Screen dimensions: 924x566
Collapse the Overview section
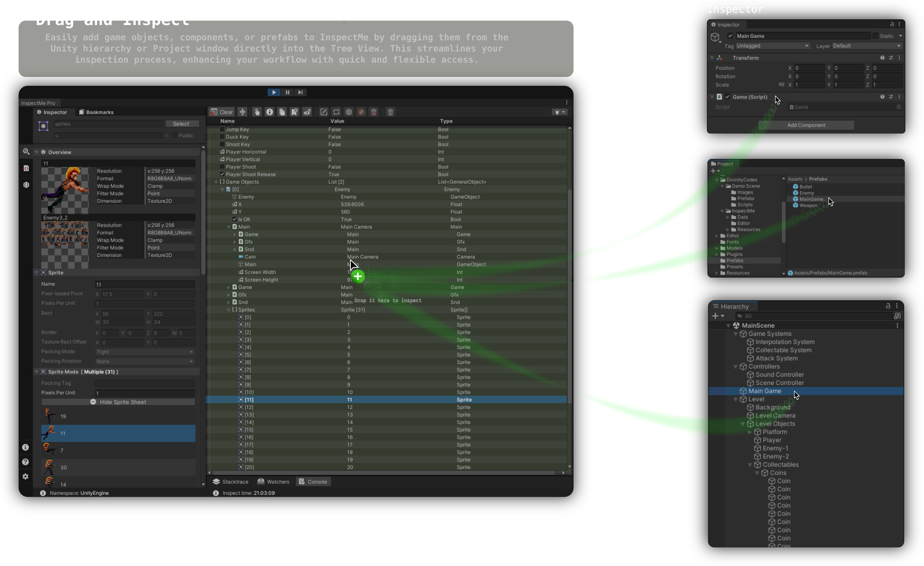(37, 152)
